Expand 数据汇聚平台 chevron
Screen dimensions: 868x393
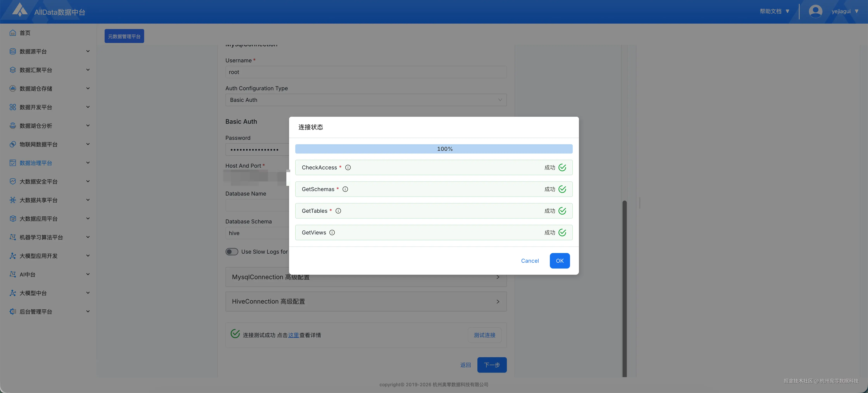[x=88, y=70]
